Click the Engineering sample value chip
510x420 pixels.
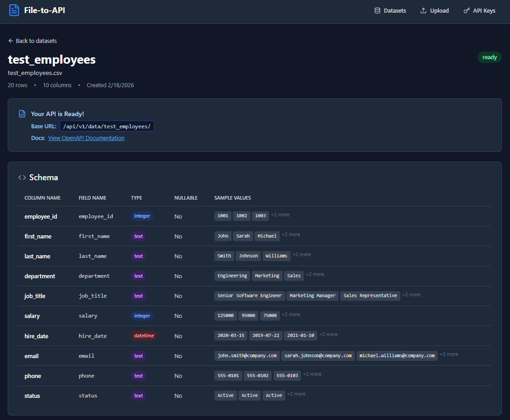[232, 275]
